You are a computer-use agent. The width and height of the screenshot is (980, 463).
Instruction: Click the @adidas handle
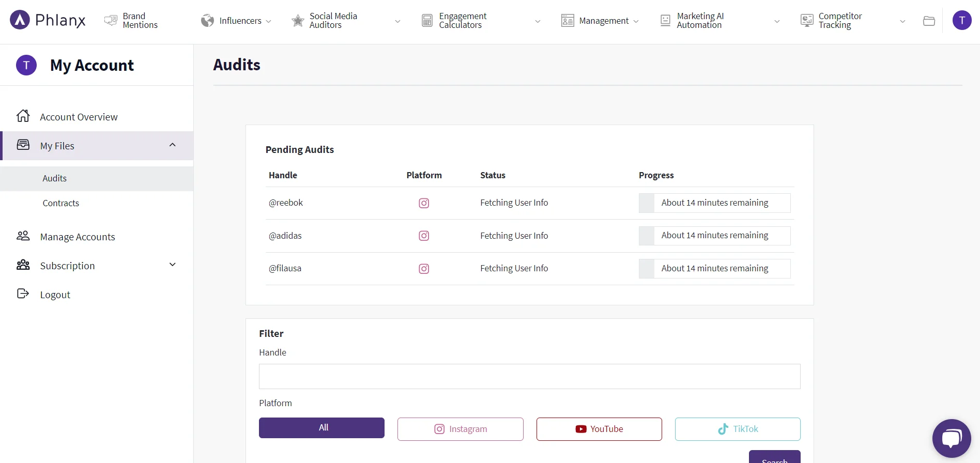pyautogui.click(x=285, y=236)
